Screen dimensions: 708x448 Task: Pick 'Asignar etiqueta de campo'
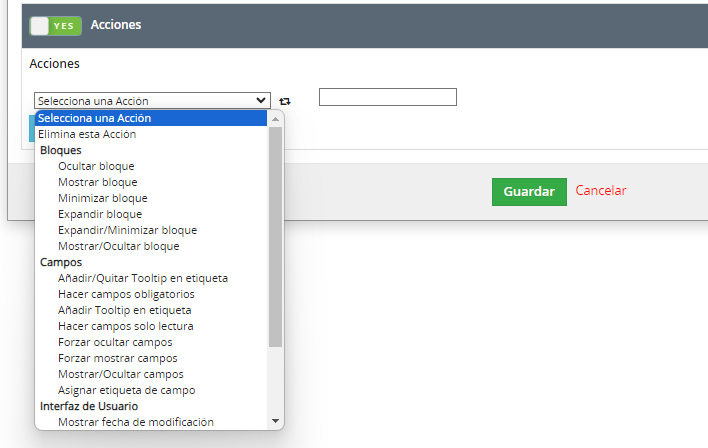pyautogui.click(x=151, y=390)
